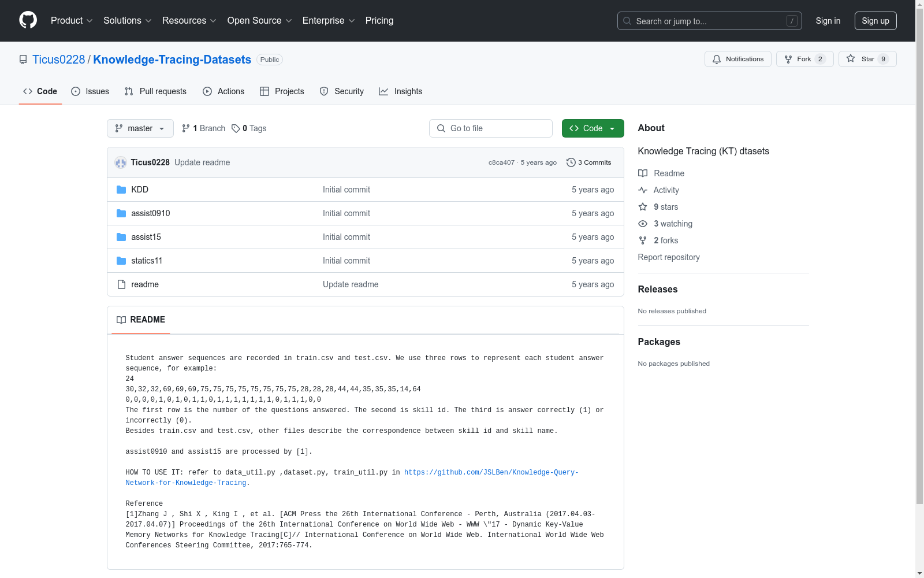The width and height of the screenshot is (924, 578).
Task: Click the statics11 folder icon
Action: click(x=121, y=261)
